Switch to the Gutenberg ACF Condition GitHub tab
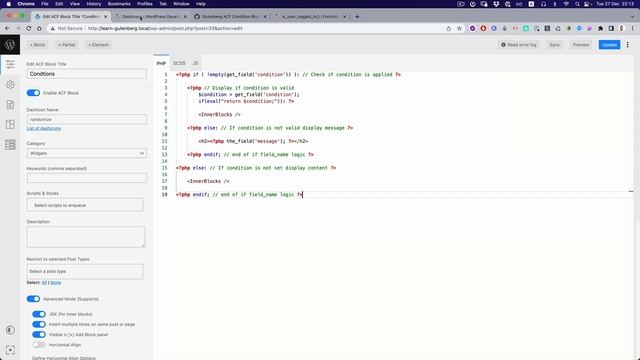Screen dimensions: 640x360 click(x=230, y=17)
